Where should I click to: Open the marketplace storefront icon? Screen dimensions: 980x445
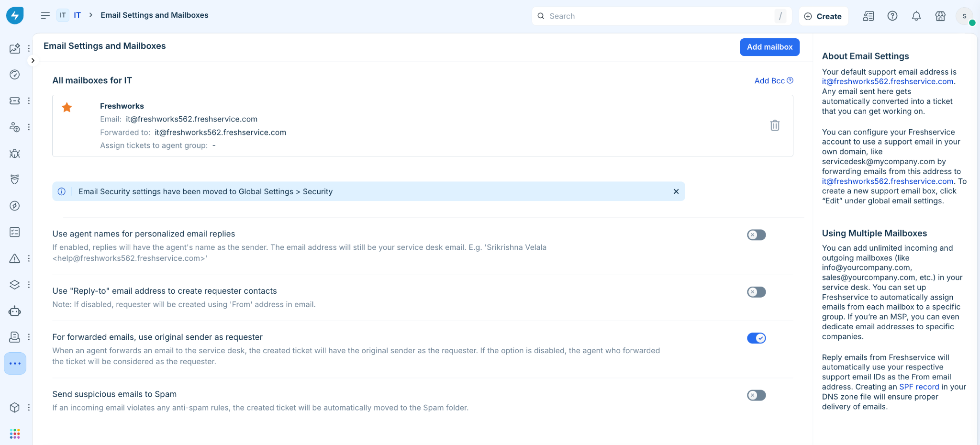pos(940,16)
